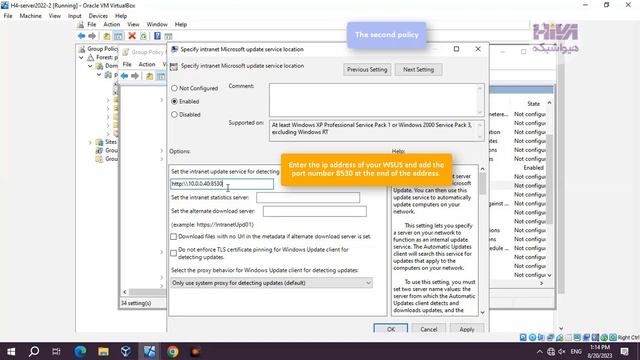Image resolution: width=640 pixels, height=360 pixels.
Task: Open the VirtualBox Devices menu
Action: click(x=98, y=16)
